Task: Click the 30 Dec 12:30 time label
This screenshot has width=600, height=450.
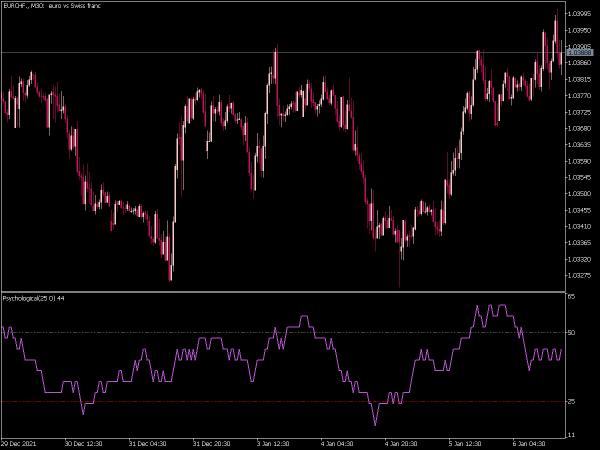Action: tap(84, 443)
